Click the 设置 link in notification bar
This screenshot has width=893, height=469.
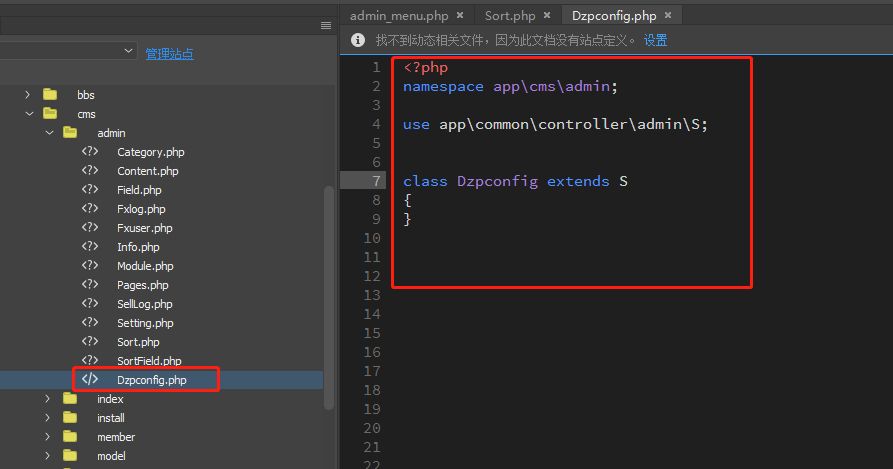[x=655, y=40]
